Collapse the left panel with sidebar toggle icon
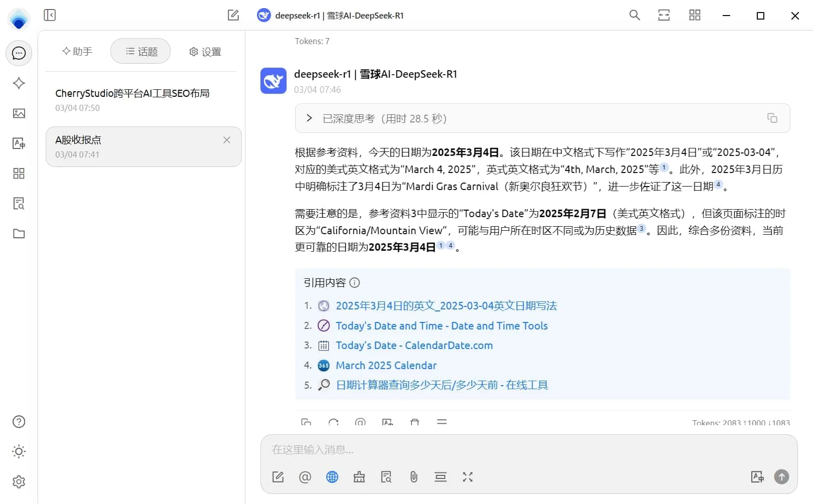813x504 pixels. (x=50, y=15)
